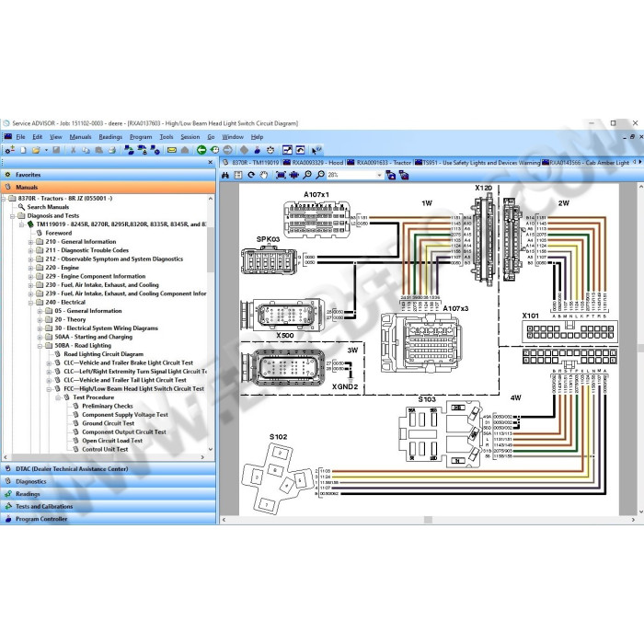
Task: Click the New document icon in toolbar
Action: [x=23, y=150]
